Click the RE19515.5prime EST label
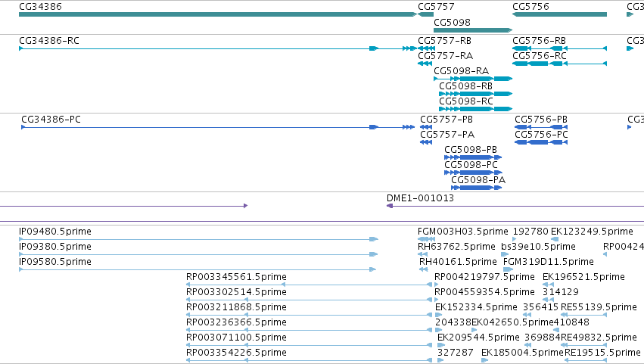 click(602, 353)
